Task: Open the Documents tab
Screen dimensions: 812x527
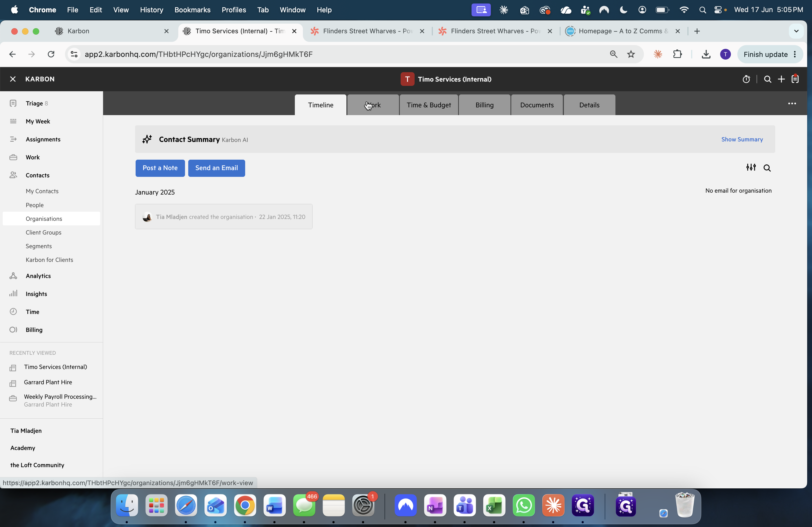Action: [x=537, y=105]
